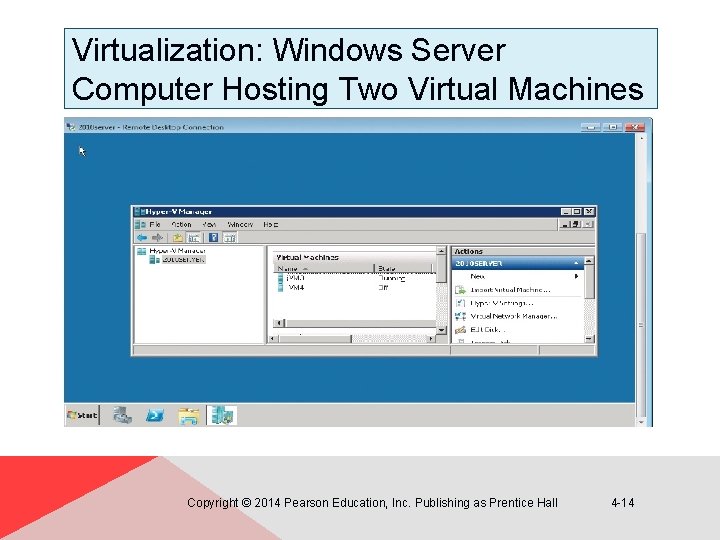Click New in the Actions pane
The height and width of the screenshot is (540, 720).
(x=478, y=276)
